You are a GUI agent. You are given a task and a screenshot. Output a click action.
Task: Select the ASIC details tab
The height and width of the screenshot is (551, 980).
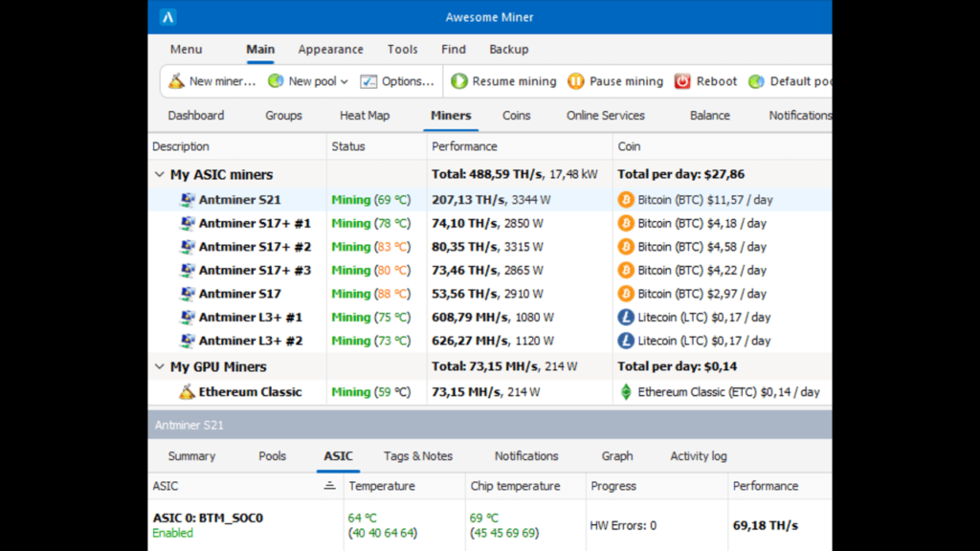click(338, 456)
